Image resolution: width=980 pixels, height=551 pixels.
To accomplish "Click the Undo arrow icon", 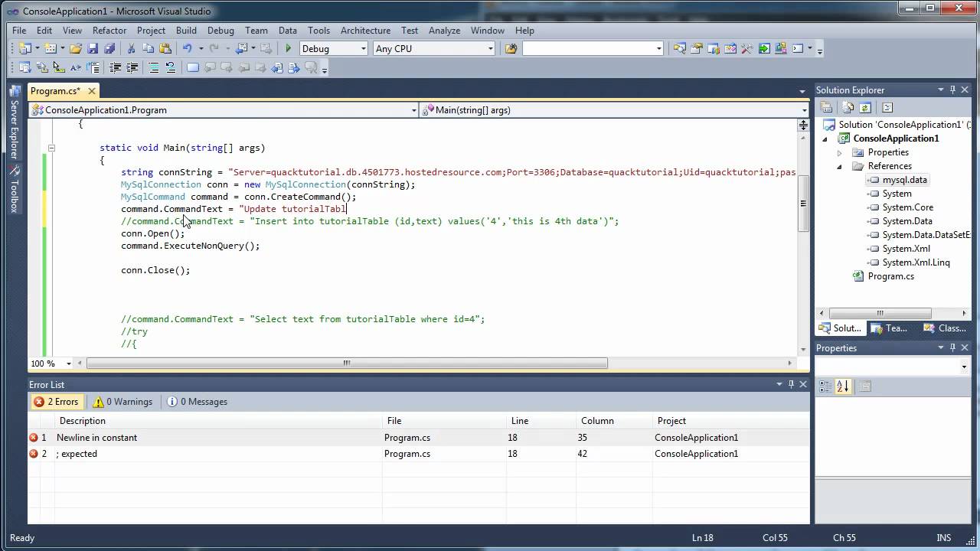I will pos(187,48).
